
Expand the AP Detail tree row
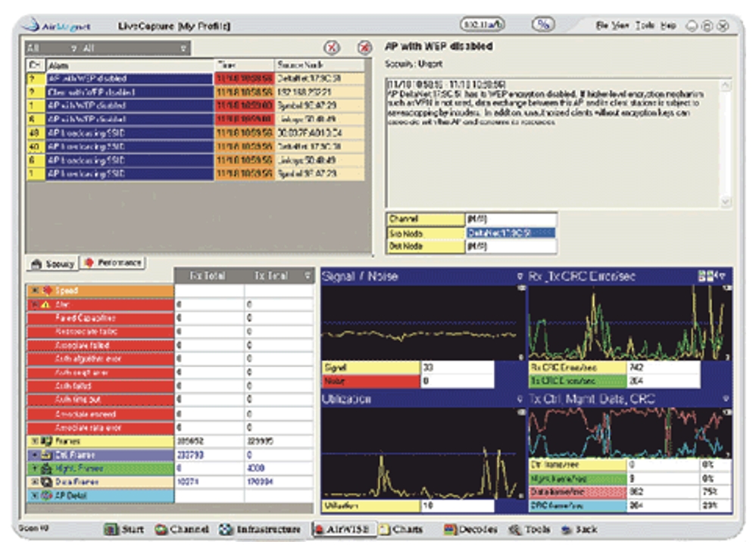point(35,495)
